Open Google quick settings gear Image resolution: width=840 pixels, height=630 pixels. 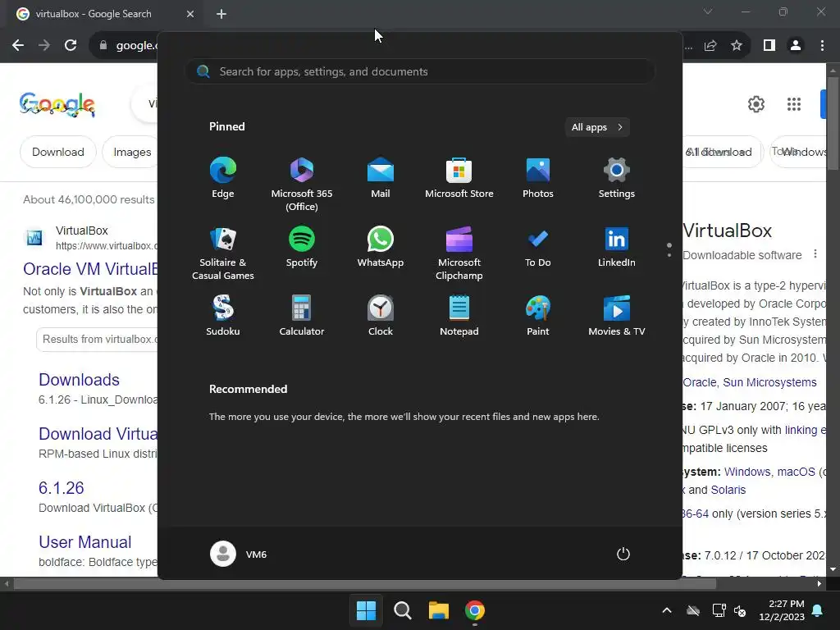756,104
